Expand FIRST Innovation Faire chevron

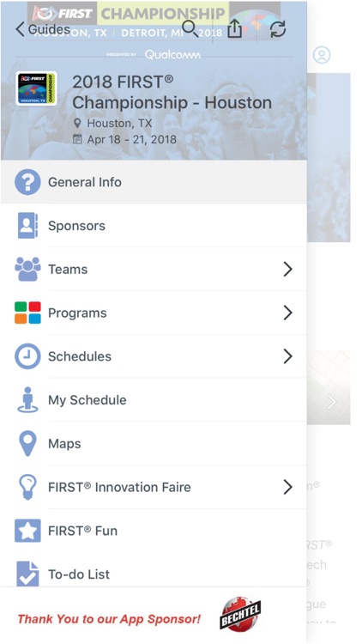pyautogui.click(x=287, y=487)
